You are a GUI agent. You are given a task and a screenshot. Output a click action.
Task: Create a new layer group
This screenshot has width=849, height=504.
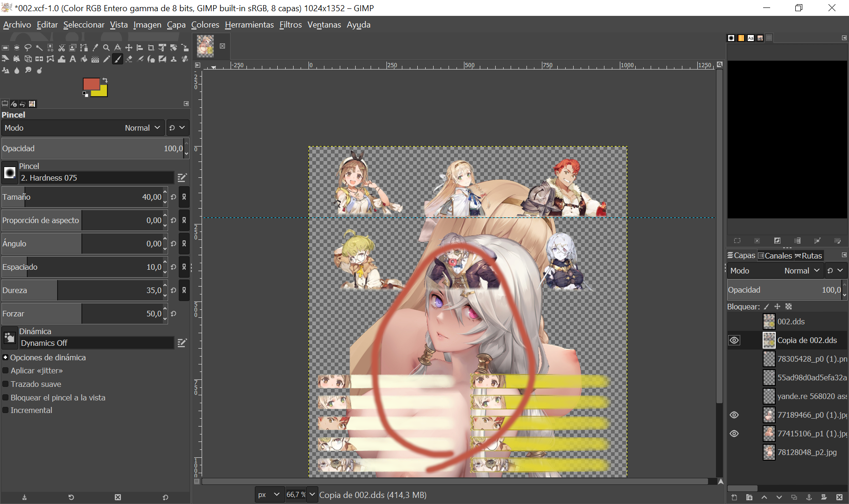749,497
